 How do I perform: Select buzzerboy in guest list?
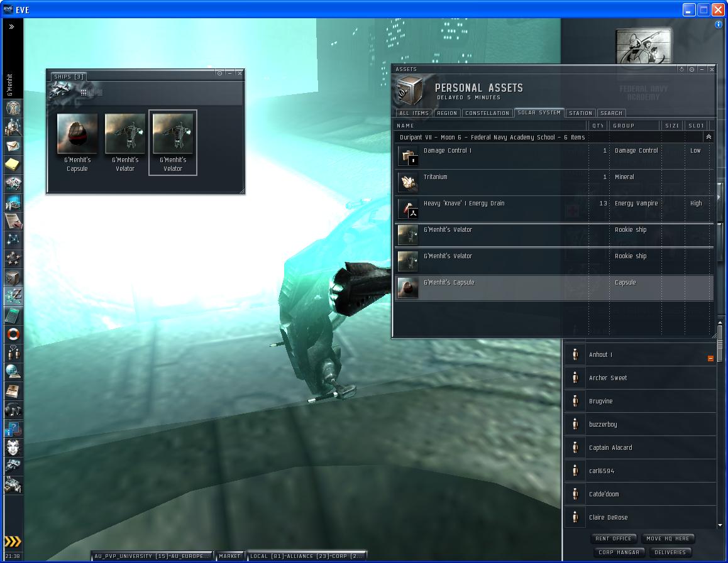pos(640,424)
